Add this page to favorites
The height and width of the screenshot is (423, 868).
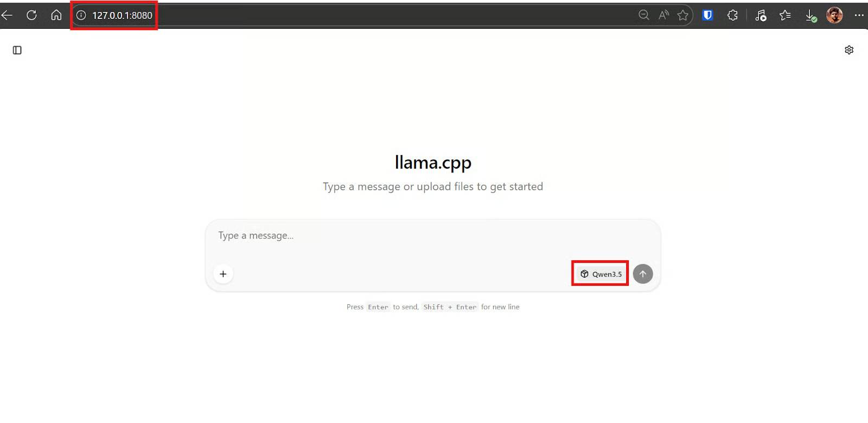tap(684, 15)
